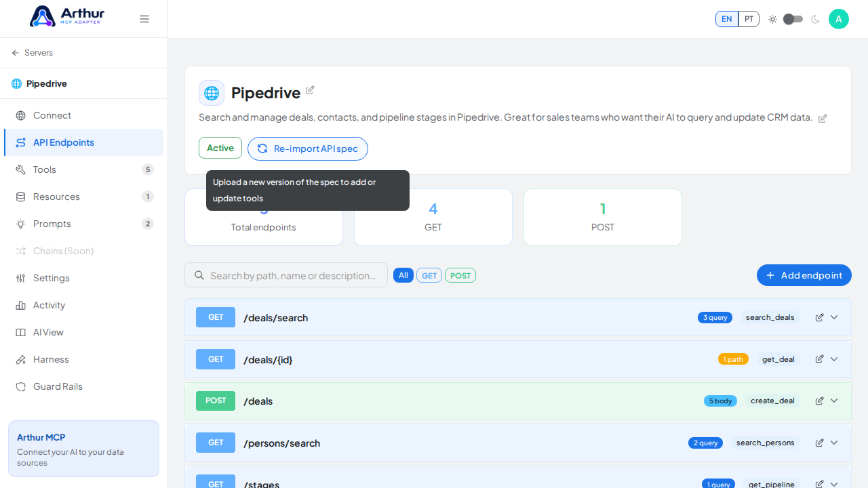Click the 2 query parameter badge
868x488 pixels.
tap(705, 443)
